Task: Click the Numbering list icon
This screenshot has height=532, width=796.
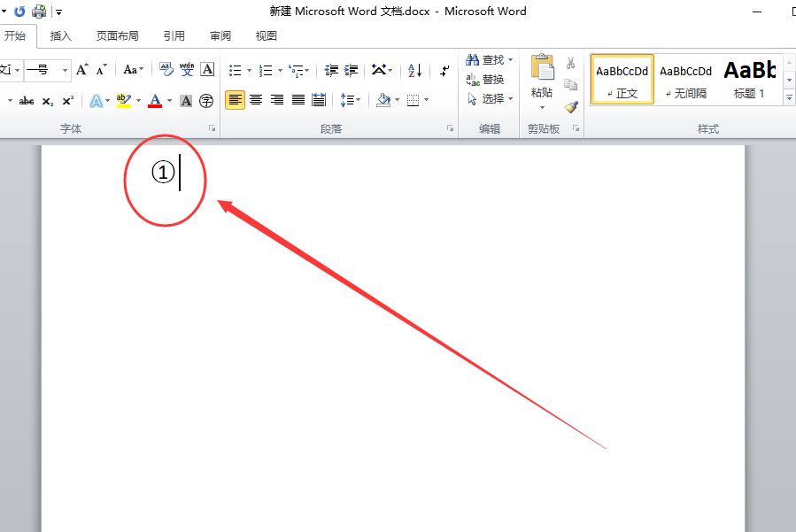Action: point(266,70)
